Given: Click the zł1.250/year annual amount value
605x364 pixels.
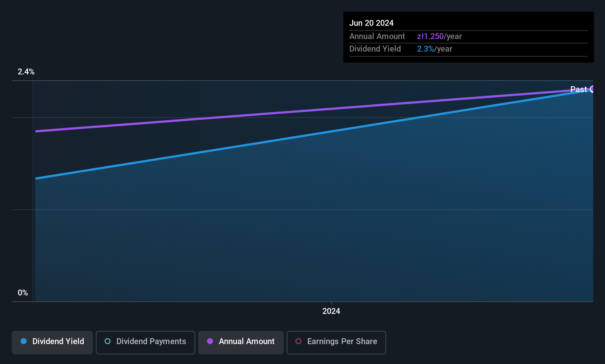Looking at the screenshot, I should (439, 36).
